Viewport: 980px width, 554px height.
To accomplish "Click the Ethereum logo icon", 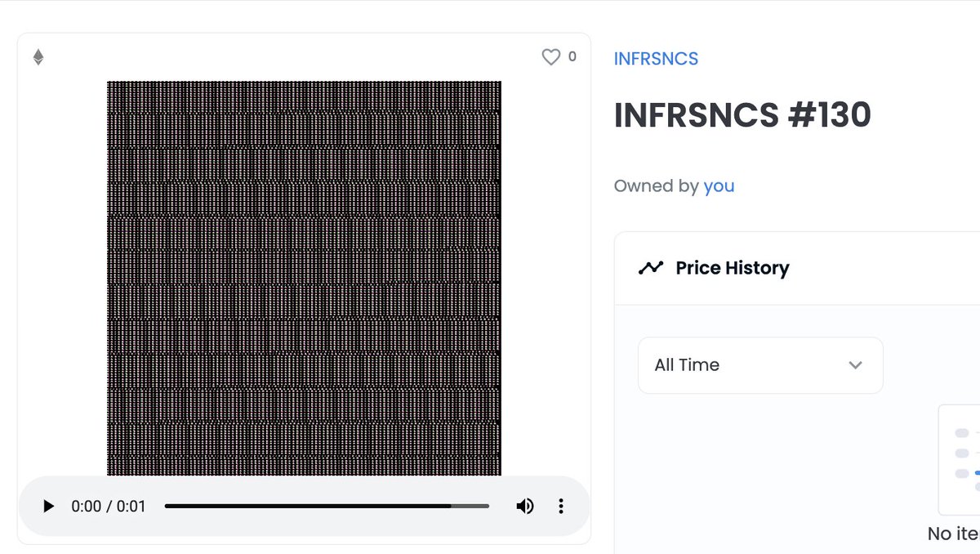I will click(x=38, y=57).
